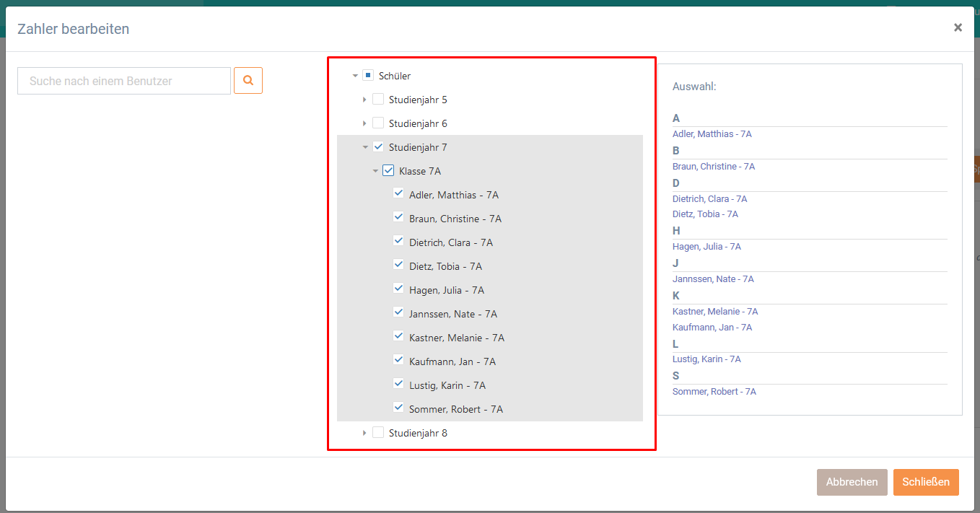Click the 'Studienjahr 6' tree label
Screen dimensions: 980x513
point(418,123)
